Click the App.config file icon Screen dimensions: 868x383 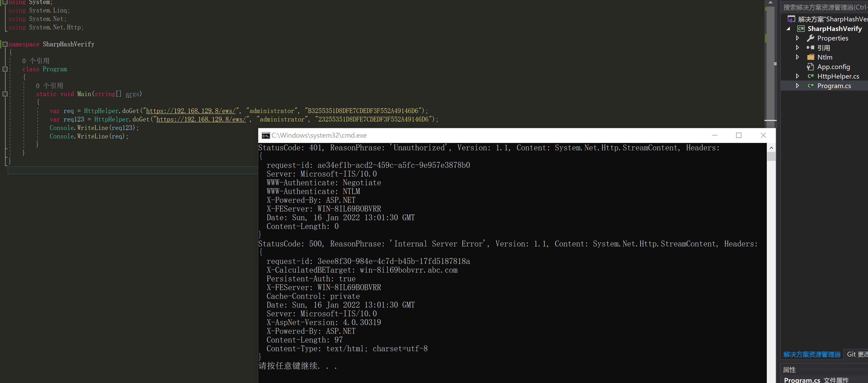(x=810, y=67)
